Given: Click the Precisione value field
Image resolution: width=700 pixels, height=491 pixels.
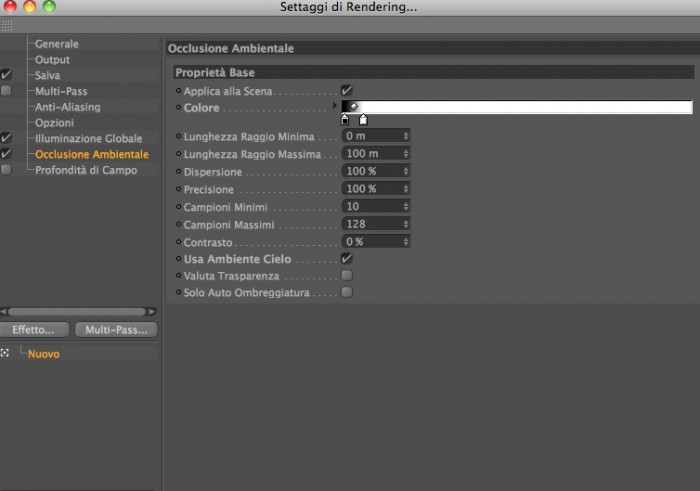Looking at the screenshot, I should pos(376,189).
